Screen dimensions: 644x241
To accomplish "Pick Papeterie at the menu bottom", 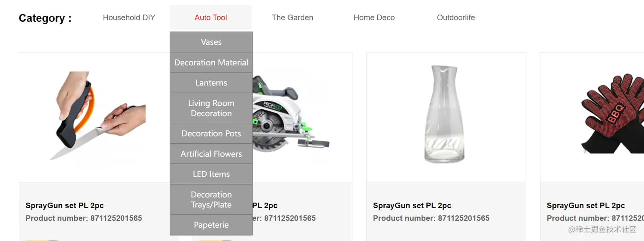I will (x=211, y=225).
